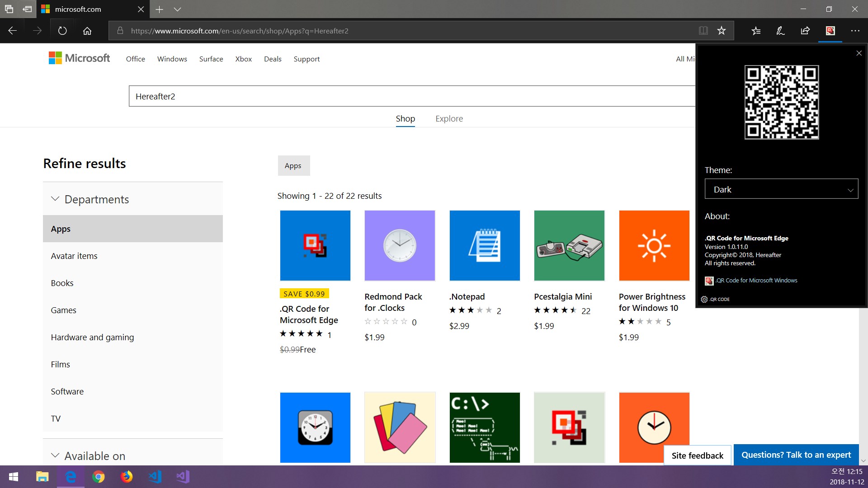868x488 pixels.
Task: Open QR Code for Microsoft Windows link
Action: [756, 281]
